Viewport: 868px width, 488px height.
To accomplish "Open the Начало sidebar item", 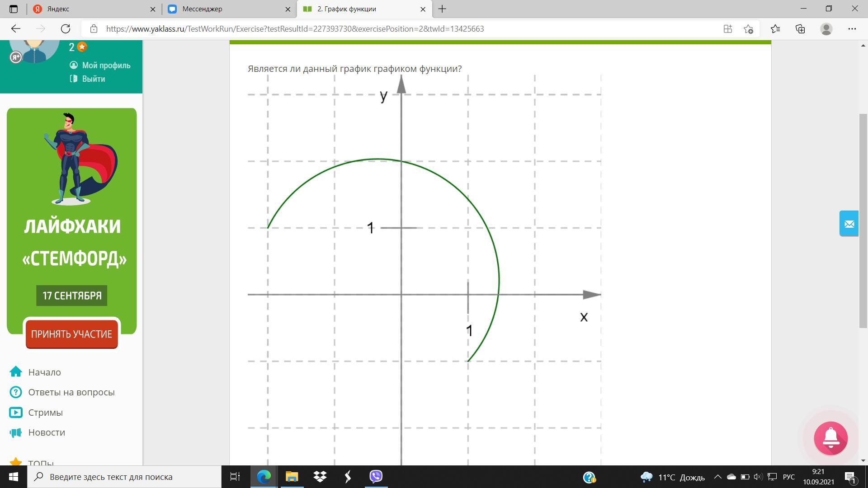I will point(44,372).
